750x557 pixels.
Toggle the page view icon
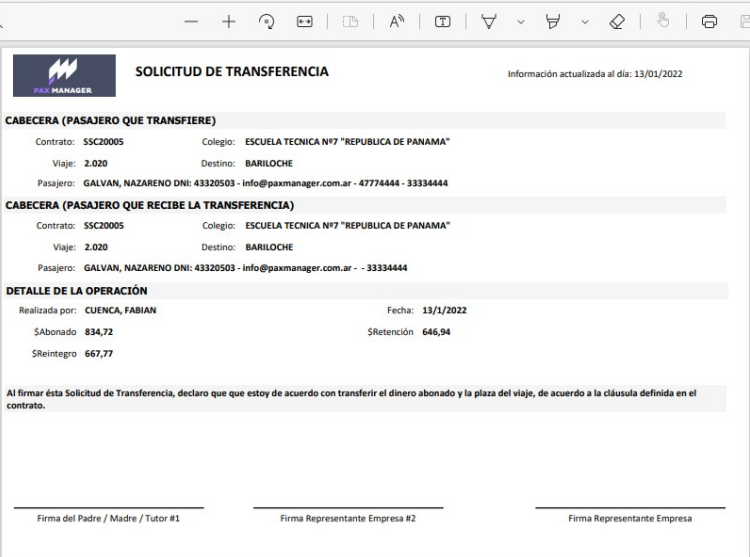click(x=350, y=22)
